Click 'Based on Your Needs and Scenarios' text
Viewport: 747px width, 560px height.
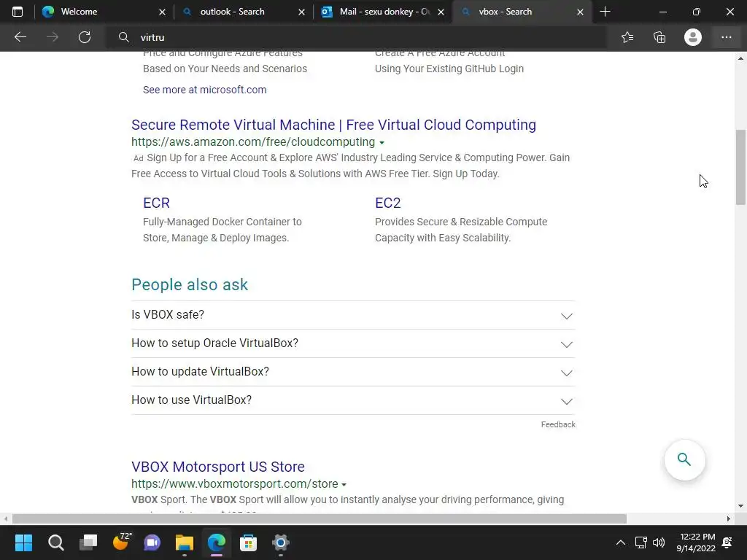tap(225, 69)
